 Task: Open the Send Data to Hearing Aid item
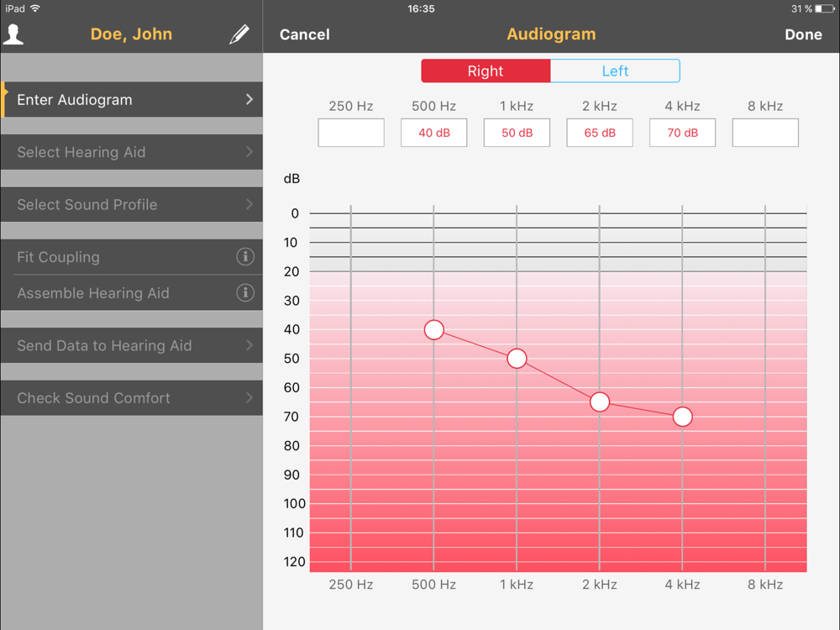point(132,345)
